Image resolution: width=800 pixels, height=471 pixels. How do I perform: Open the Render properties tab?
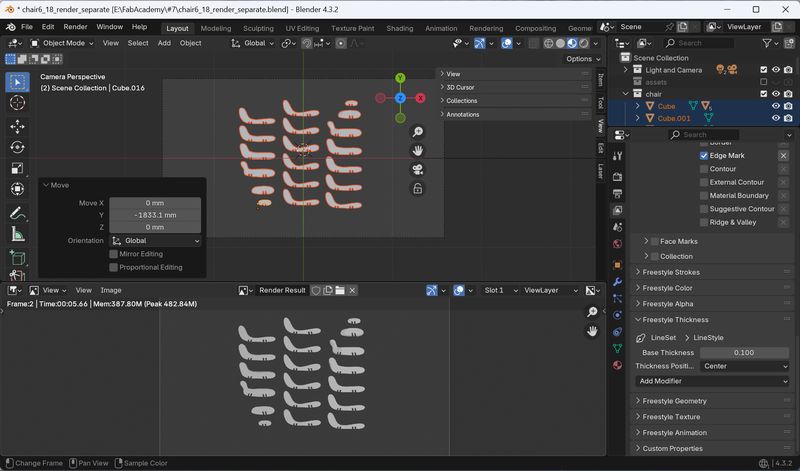click(617, 177)
